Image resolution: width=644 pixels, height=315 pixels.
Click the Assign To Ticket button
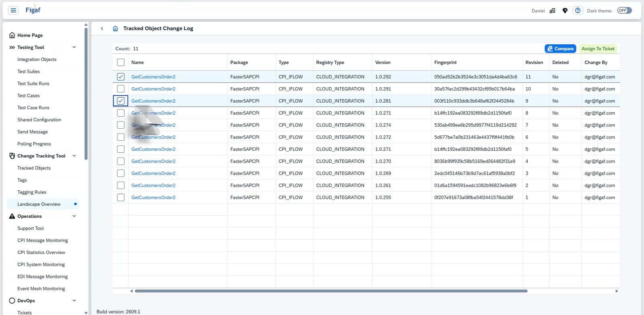(598, 49)
